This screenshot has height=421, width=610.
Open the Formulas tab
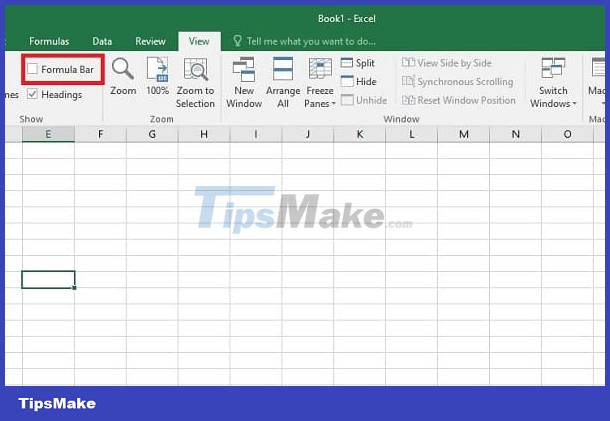click(49, 41)
